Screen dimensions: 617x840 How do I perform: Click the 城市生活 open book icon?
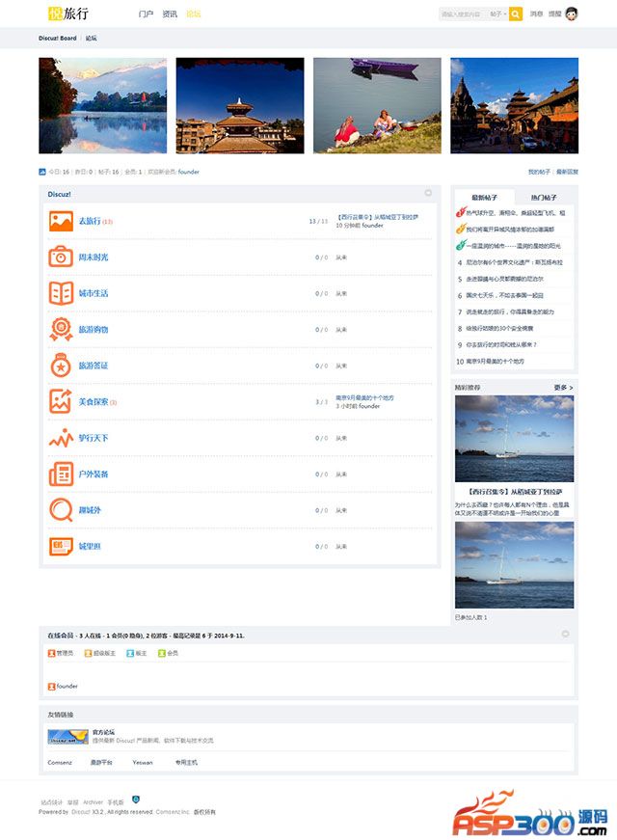point(61,293)
